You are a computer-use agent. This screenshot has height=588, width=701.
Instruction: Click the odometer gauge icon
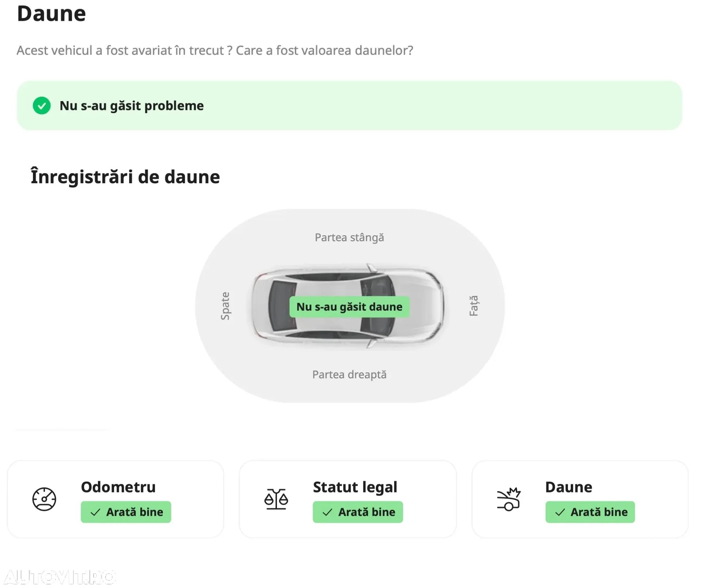44,499
